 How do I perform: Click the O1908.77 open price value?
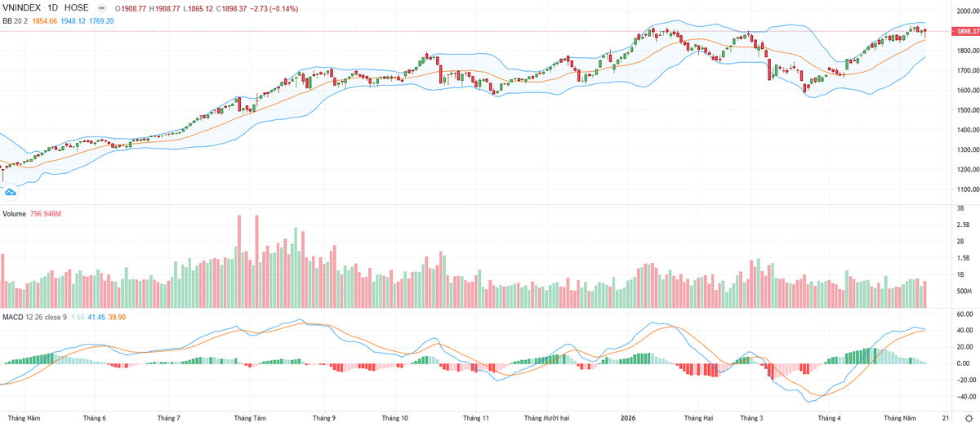pyautogui.click(x=129, y=8)
